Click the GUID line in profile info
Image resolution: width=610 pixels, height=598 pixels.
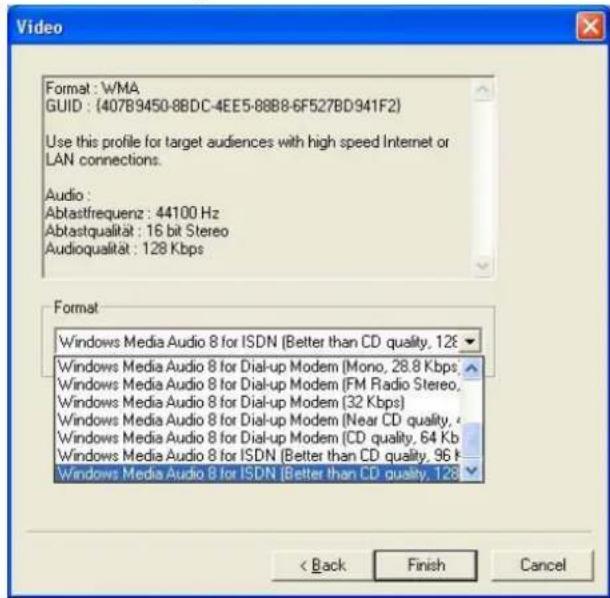pos(223,106)
